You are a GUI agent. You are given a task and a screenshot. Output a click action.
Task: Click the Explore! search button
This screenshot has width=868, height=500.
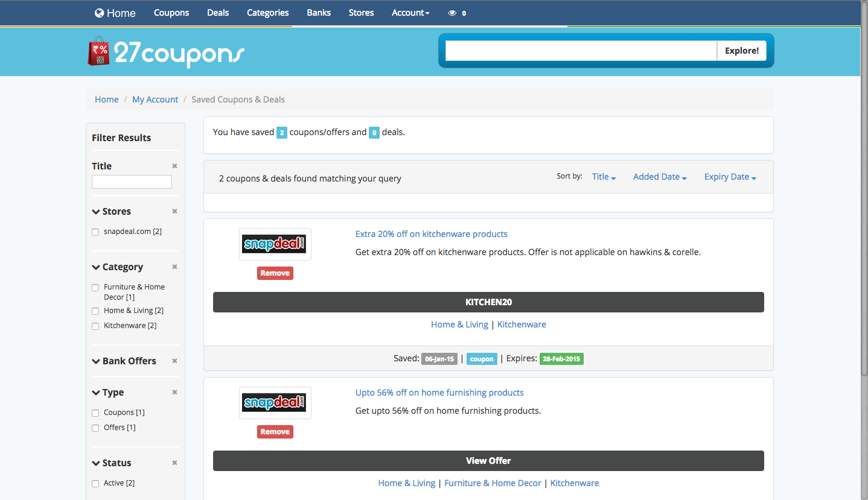point(742,51)
